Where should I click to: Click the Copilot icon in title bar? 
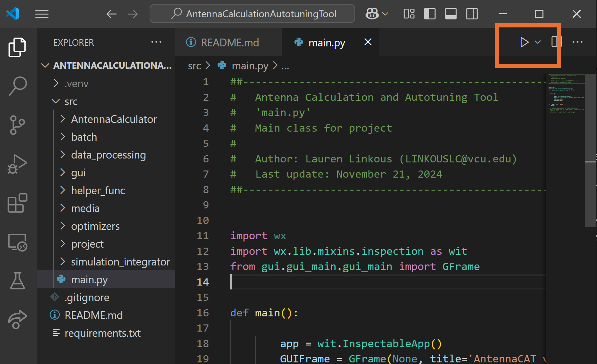372,14
